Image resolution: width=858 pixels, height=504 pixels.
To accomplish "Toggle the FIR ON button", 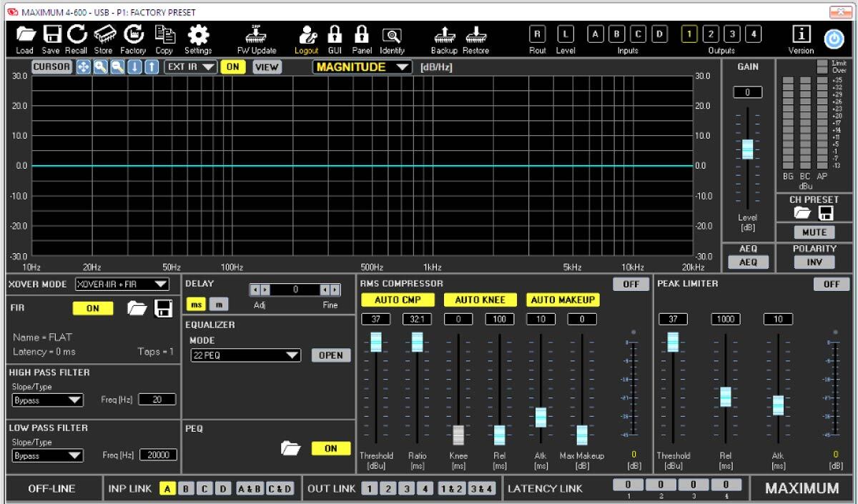I will click(92, 309).
